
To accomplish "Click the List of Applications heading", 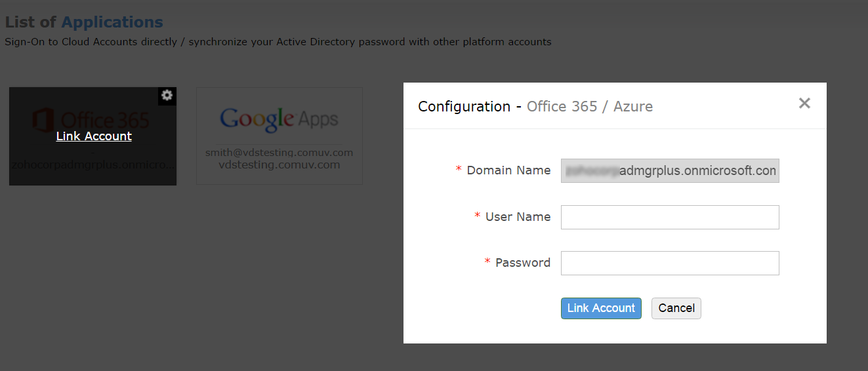I will click(84, 22).
